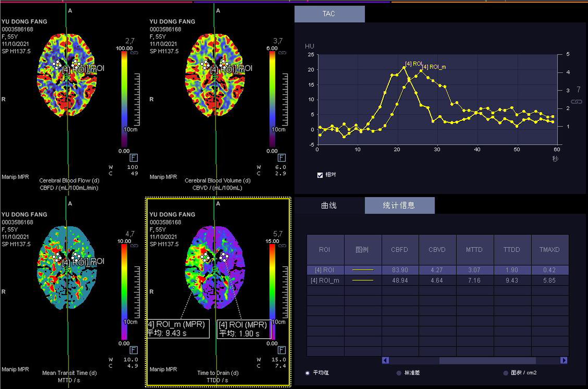
Task: Click the [4] ROI (MPR) 1.90 s annotation box
Action: point(244,329)
